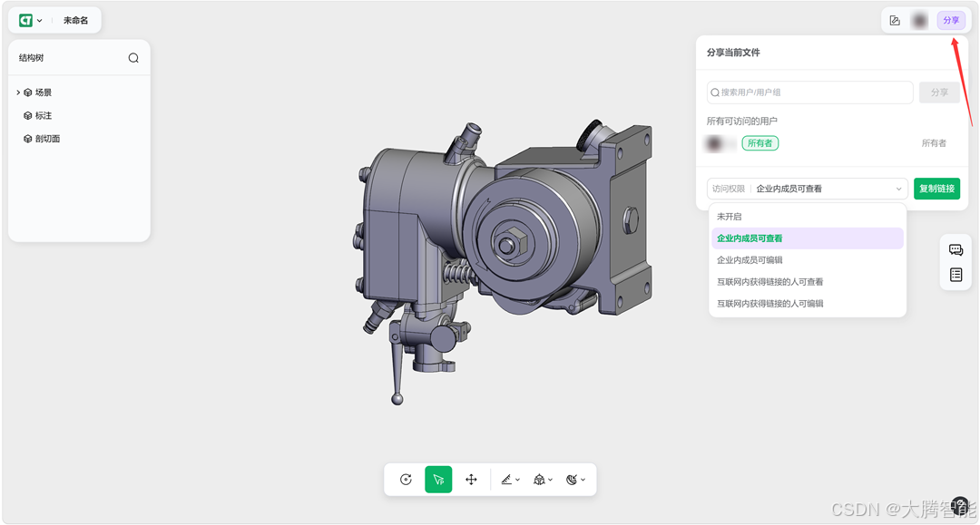
Task: Select the 标注 tree item
Action: pos(44,115)
